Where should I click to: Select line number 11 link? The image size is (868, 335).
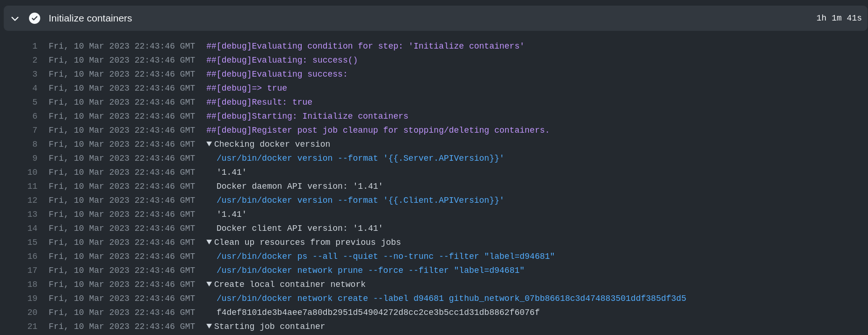tap(32, 186)
